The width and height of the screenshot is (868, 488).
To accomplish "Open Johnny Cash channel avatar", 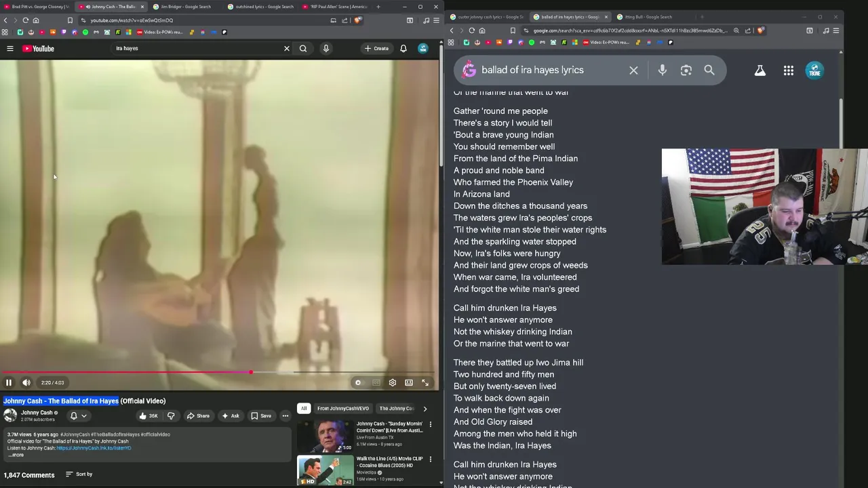I will pos(10,415).
